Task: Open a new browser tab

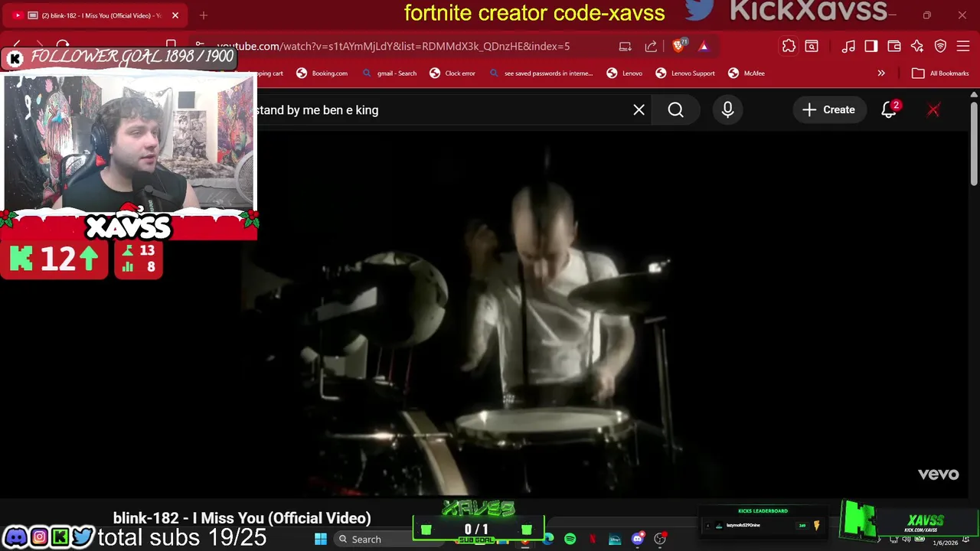Action: (204, 15)
